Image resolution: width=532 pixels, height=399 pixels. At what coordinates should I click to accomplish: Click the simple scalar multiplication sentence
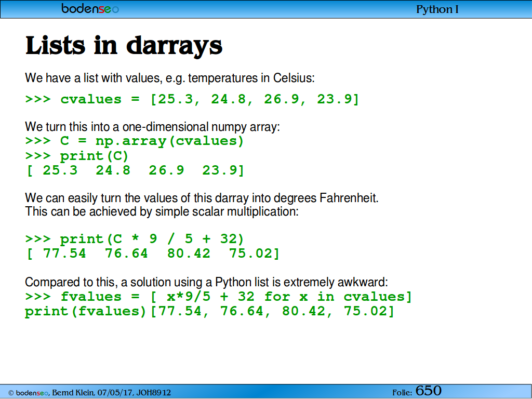(x=162, y=212)
